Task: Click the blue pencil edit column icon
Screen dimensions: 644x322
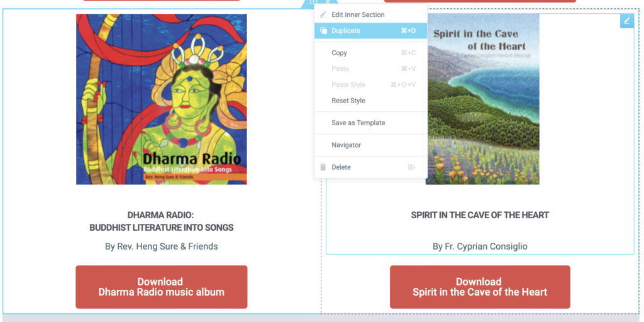Action: coord(627,21)
